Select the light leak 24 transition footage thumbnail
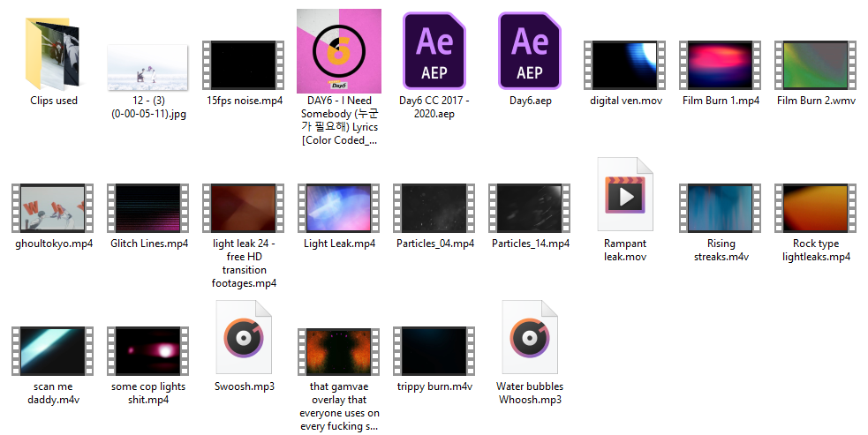 (244, 208)
